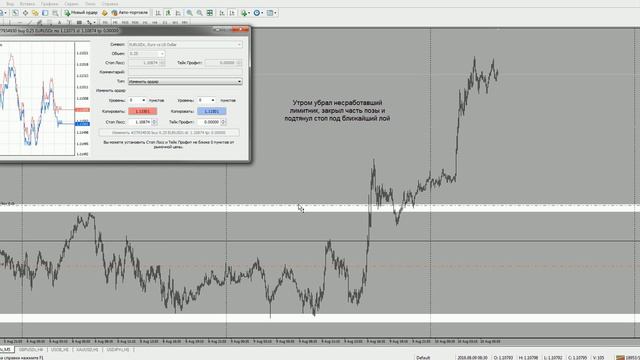The image size is (640, 360).
Task: Select the horizontal line drawing tool
Action: 20,22
